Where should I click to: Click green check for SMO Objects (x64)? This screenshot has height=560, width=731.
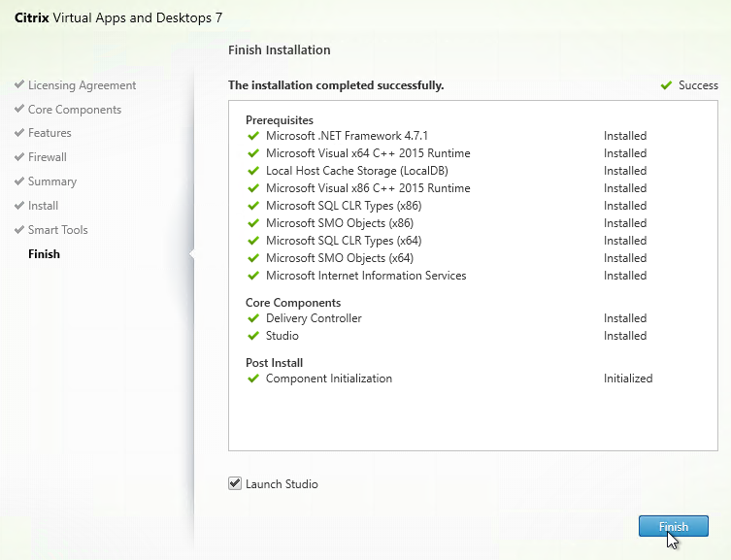coord(253,258)
